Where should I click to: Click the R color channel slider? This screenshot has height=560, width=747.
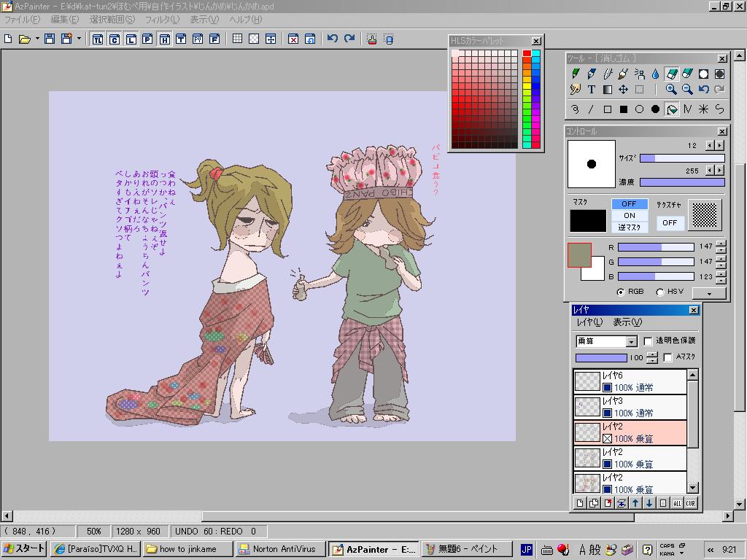(x=655, y=247)
